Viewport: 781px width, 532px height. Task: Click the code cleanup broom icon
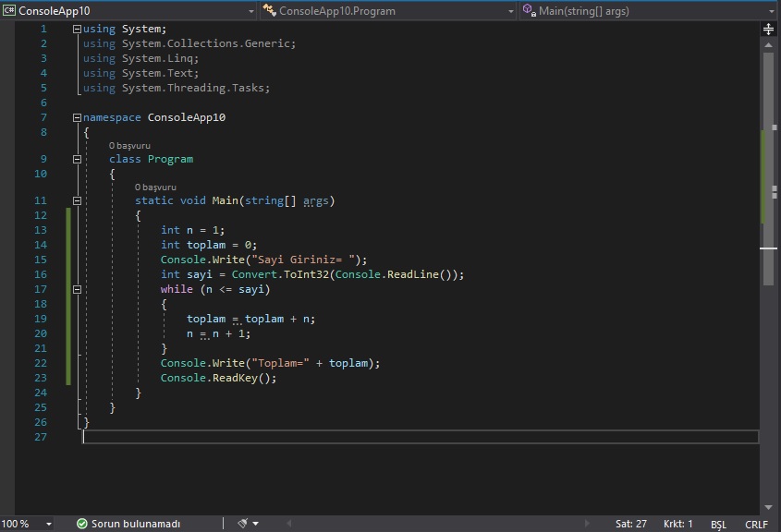[243, 524]
